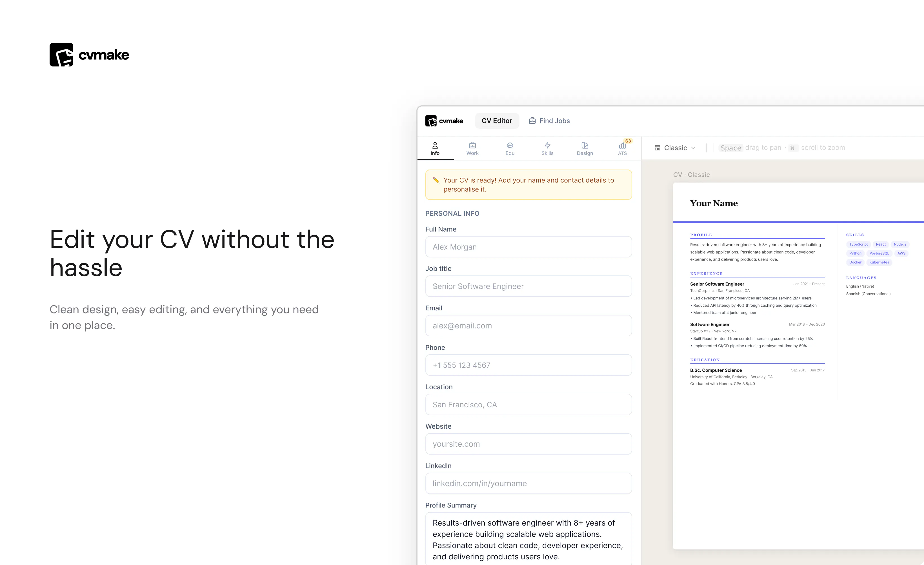
Task: Click the pencil icon in the yellow banner
Action: tap(436, 180)
